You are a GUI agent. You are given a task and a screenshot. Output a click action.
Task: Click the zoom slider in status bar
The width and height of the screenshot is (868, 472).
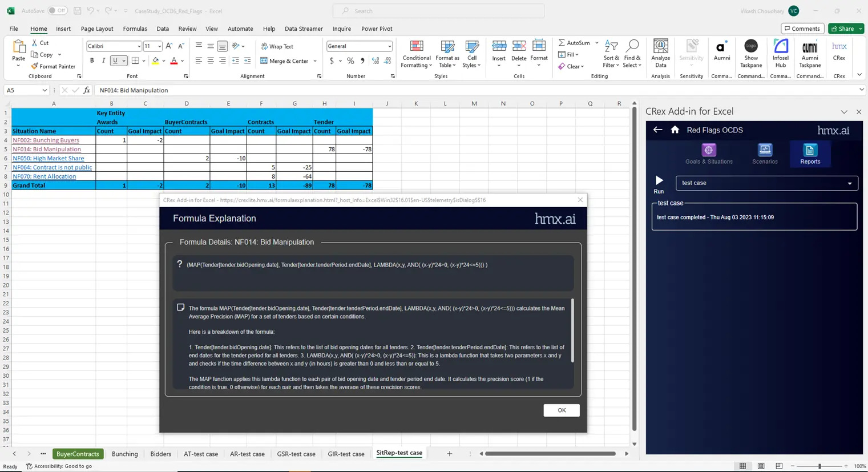pyautogui.click(x=819, y=466)
